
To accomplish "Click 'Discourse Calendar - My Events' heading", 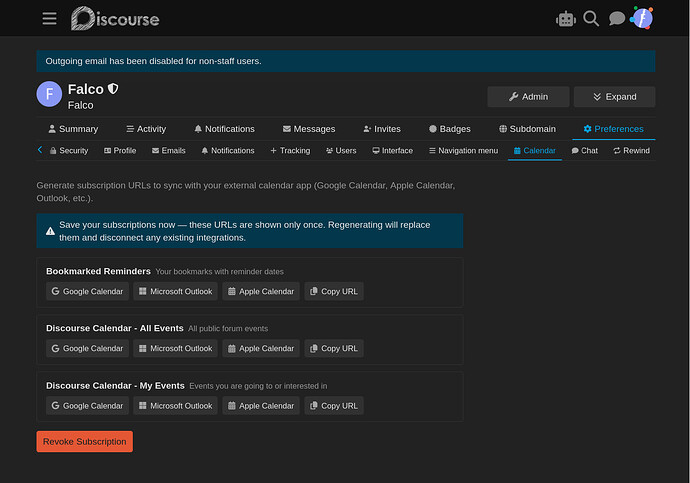I will click(x=115, y=386).
